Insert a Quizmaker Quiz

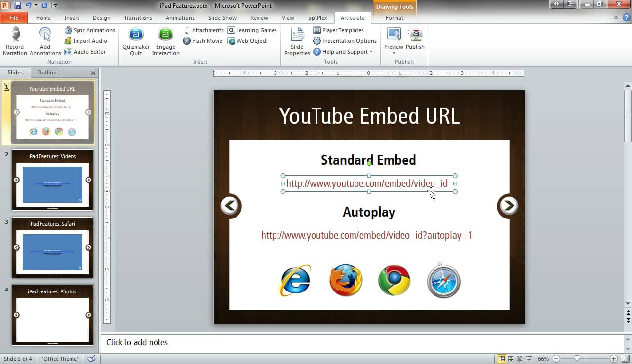coord(136,41)
